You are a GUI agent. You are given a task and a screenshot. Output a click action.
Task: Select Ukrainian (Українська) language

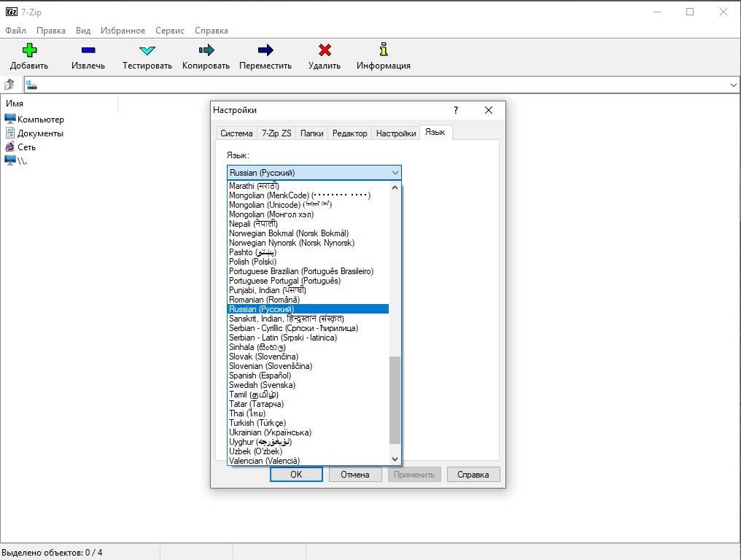point(308,432)
